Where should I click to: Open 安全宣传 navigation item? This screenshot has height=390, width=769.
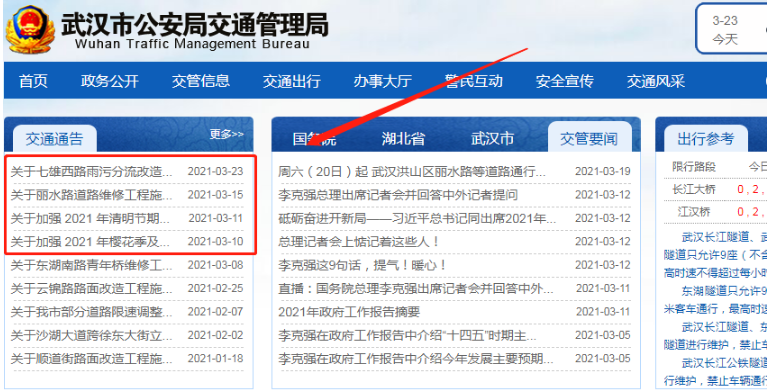pyautogui.click(x=564, y=81)
